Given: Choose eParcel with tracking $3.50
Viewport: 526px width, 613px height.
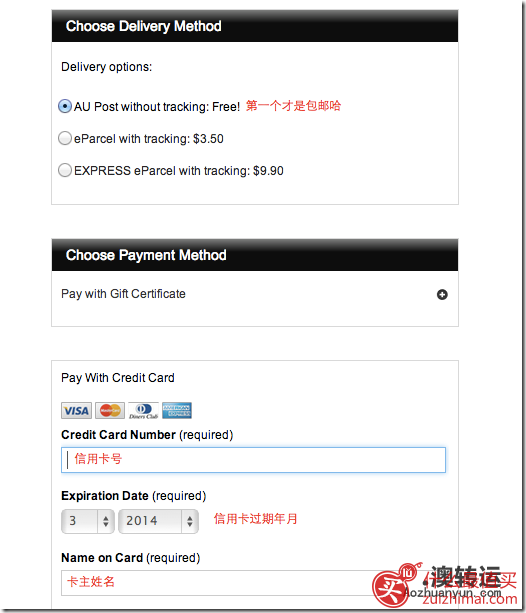Looking at the screenshot, I should (x=65, y=138).
